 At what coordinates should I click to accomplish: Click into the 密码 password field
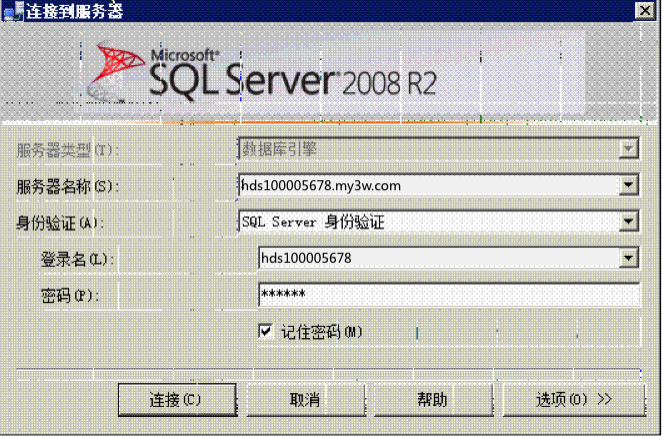pyautogui.click(x=448, y=295)
